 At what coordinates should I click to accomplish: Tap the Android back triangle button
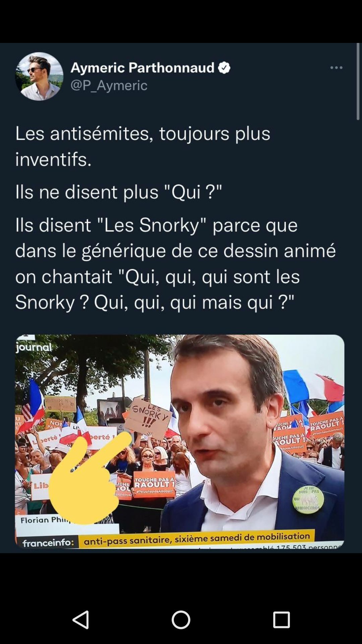pos(81,620)
